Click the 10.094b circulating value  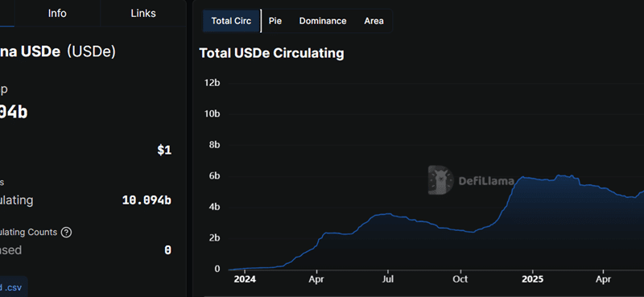[x=147, y=200]
